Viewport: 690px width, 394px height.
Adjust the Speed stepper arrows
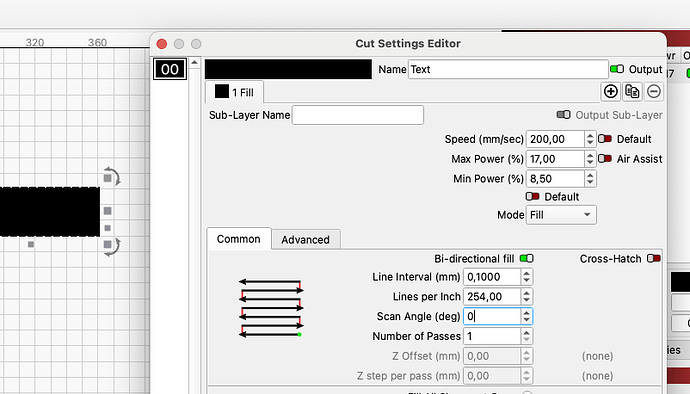590,139
